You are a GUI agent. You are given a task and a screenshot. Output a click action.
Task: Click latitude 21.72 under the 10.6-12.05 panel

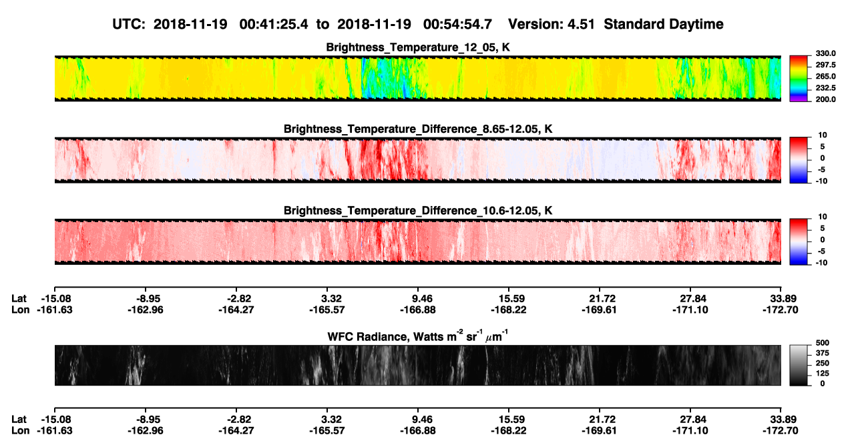pyautogui.click(x=600, y=298)
